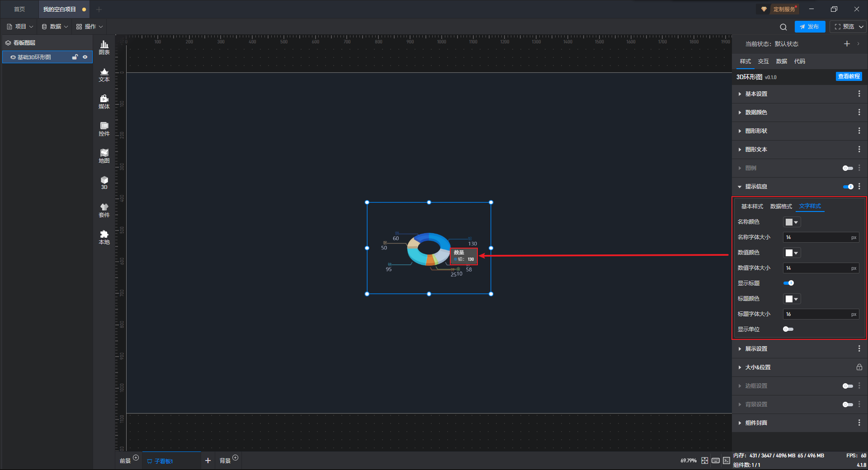Open the 本地 local components panel
Image resolution: width=868 pixels, height=470 pixels.
[104, 237]
